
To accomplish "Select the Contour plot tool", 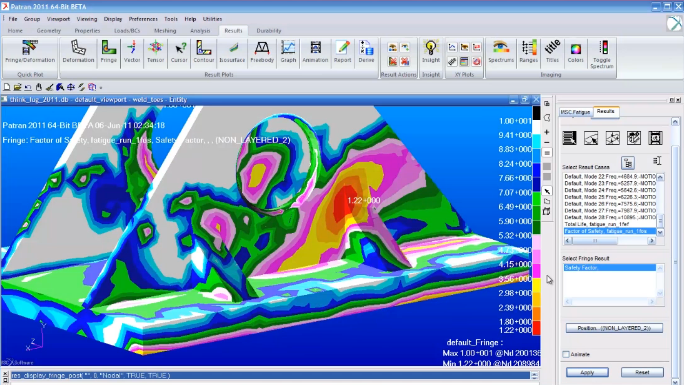I will (x=203, y=52).
